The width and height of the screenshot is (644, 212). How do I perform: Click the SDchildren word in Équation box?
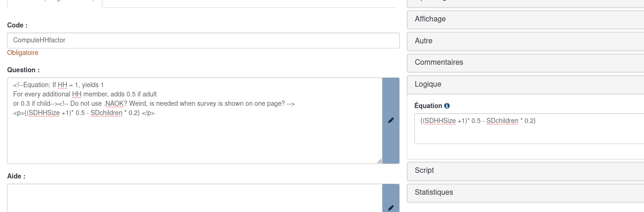(x=502, y=121)
